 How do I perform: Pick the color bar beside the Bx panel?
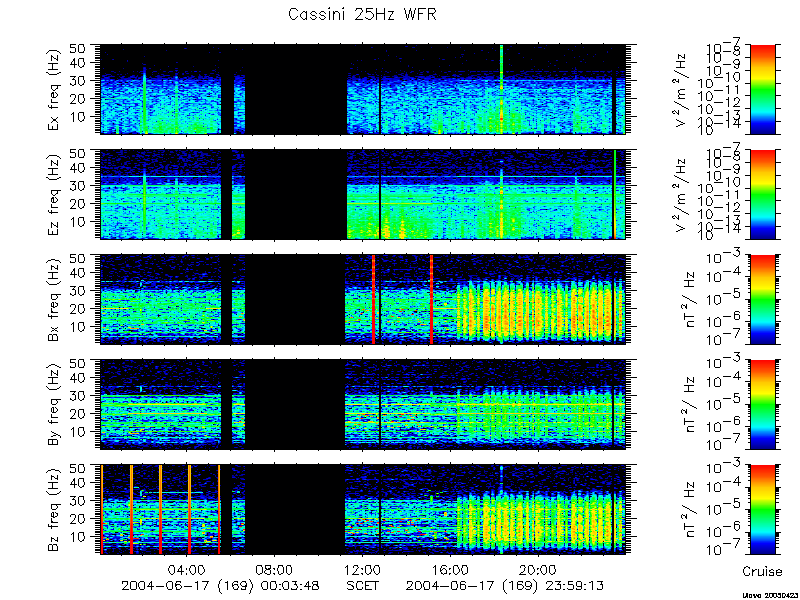point(762,299)
